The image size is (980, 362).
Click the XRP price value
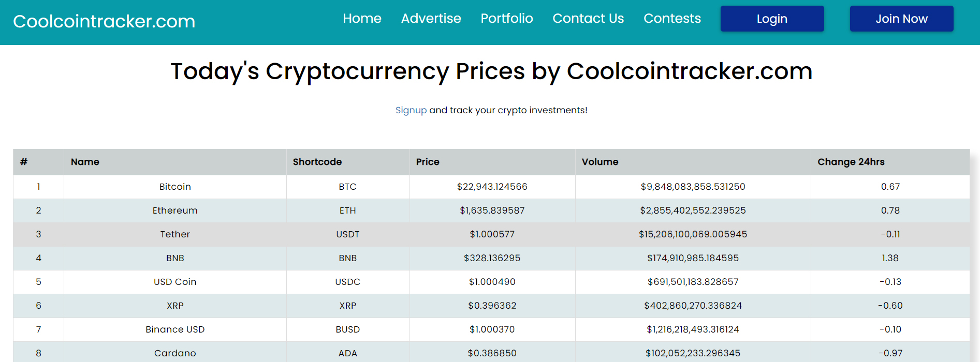click(x=492, y=306)
